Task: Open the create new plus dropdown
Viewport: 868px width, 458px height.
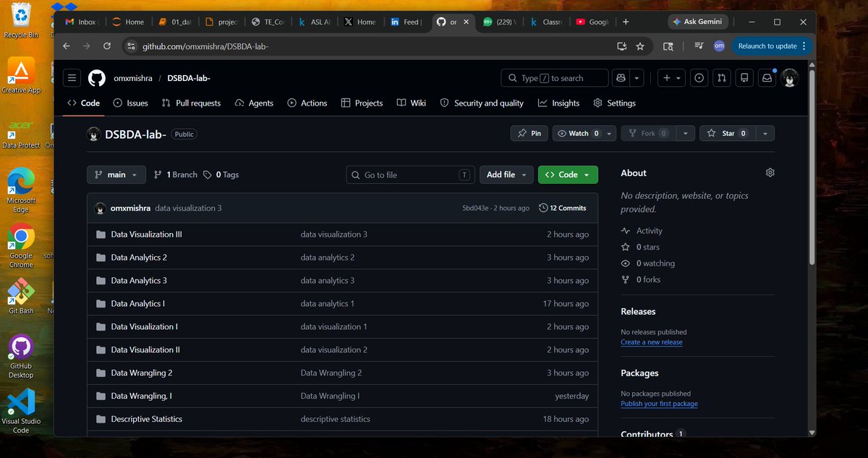Action: click(x=672, y=78)
